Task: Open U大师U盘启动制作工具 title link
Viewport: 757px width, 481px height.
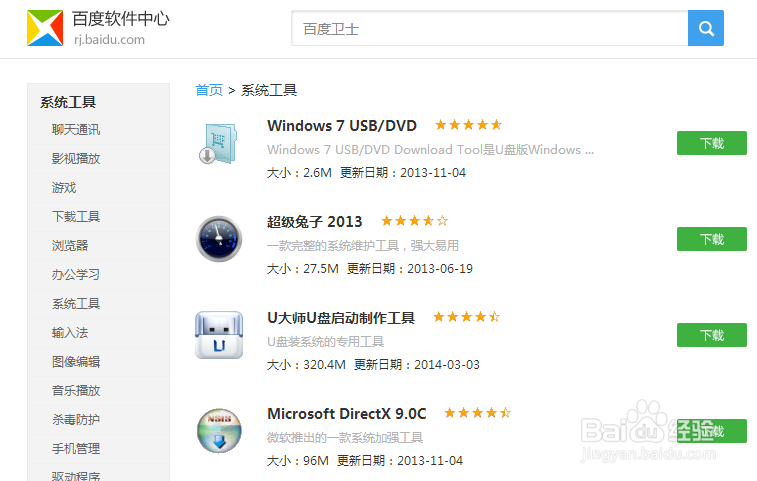Action: pyautogui.click(x=341, y=318)
